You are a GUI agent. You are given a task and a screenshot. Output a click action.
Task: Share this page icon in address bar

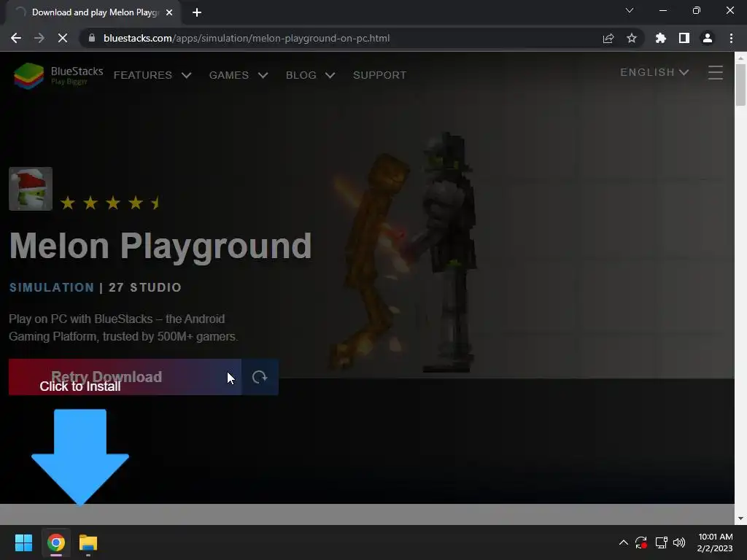click(608, 38)
